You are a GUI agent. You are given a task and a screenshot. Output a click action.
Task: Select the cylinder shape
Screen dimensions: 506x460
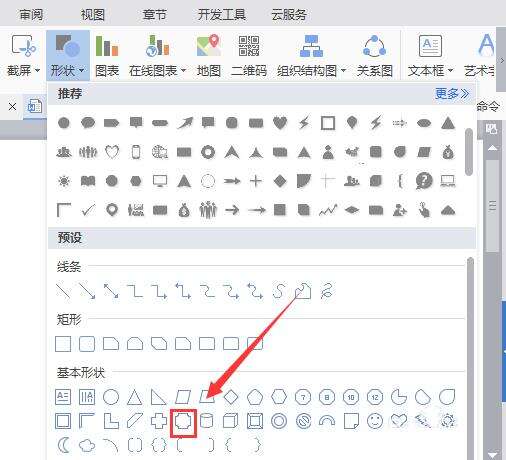[x=207, y=421]
